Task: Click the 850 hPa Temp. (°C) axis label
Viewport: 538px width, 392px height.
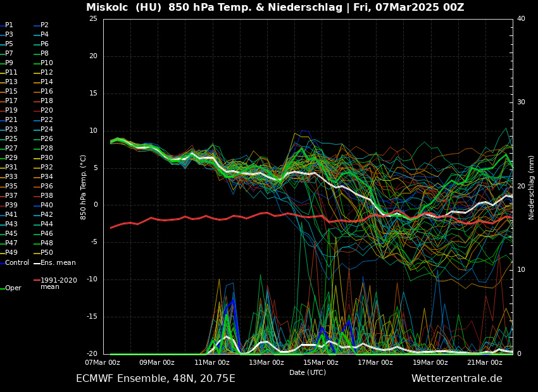Action: 84,187
